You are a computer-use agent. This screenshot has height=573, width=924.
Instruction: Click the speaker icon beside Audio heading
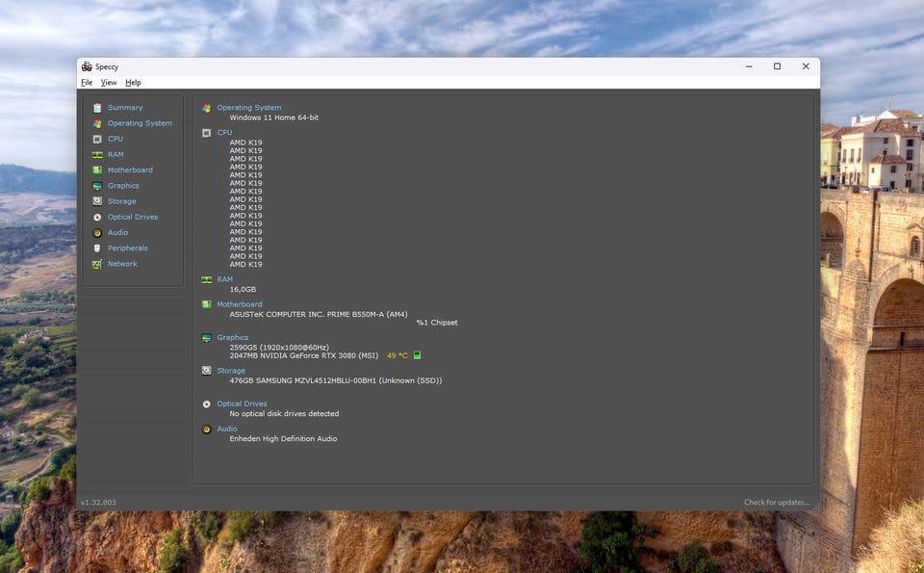[206, 430]
